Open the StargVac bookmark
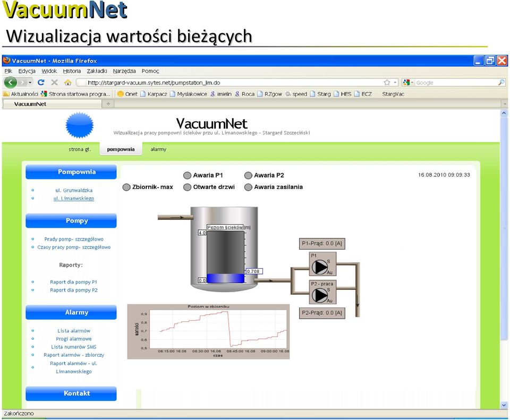 (x=393, y=94)
